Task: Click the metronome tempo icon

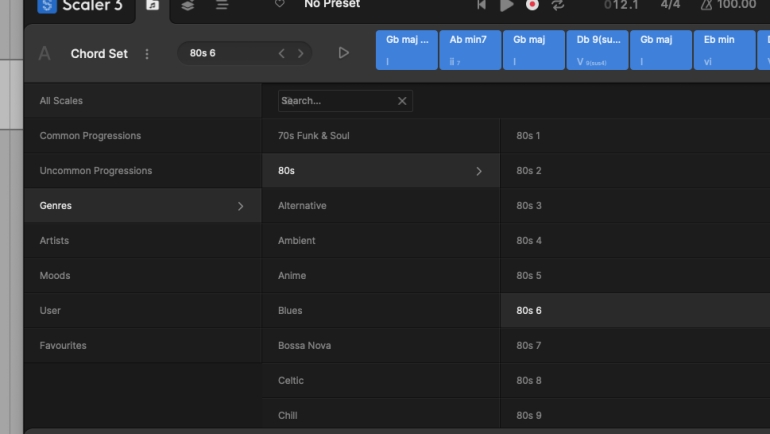Action: (x=707, y=5)
